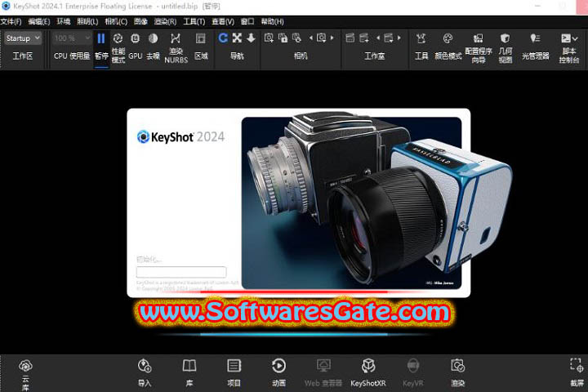
Task: Open the CPU usage 100 % dropdown
Action: [x=72, y=38]
